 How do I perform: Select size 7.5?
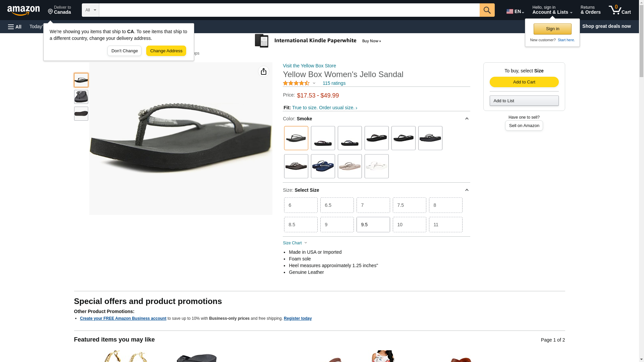pos(409,205)
